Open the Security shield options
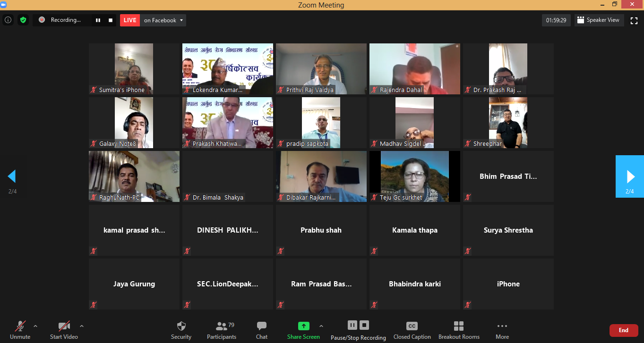The image size is (644, 343). click(181, 330)
